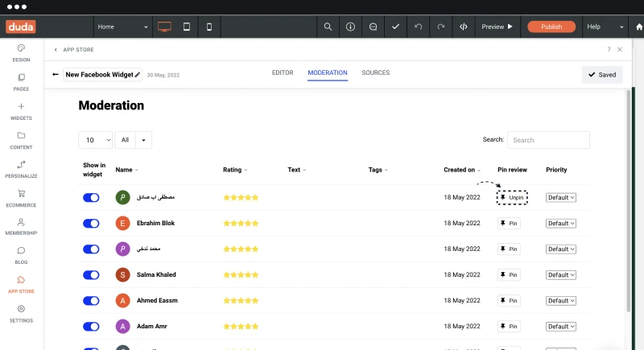Open the Ecommerce panel

tap(21, 199)
